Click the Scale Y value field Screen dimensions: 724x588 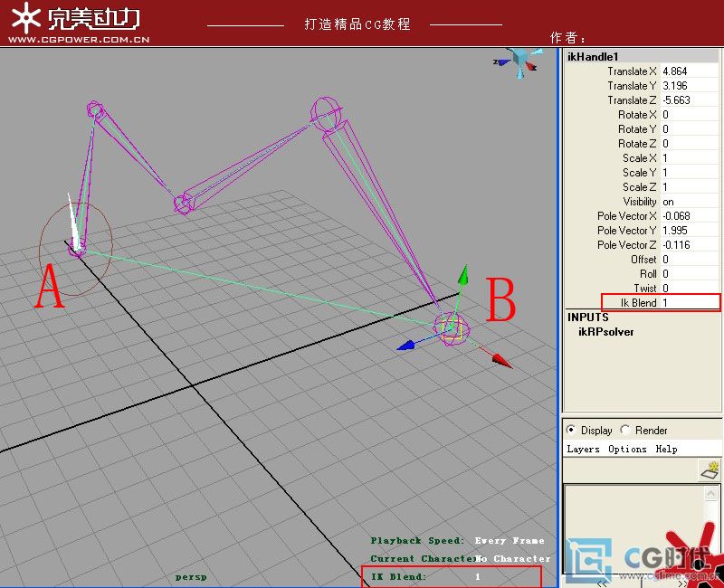690,172
